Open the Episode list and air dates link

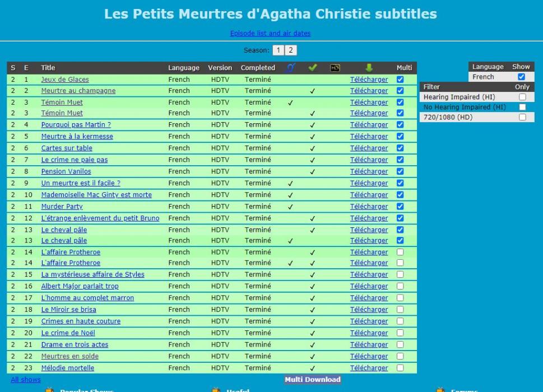click(x=270, y=34)
